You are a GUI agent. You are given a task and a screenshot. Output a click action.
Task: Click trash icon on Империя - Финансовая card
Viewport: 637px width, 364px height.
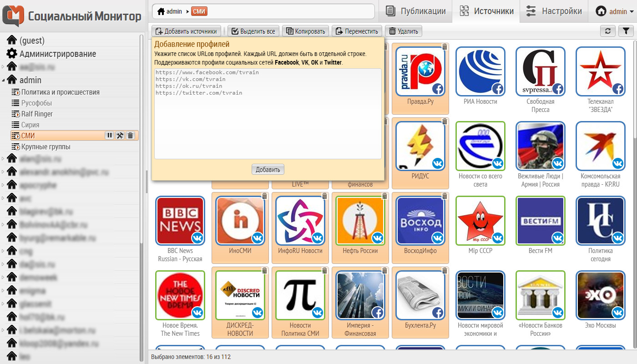coord(384,271)
